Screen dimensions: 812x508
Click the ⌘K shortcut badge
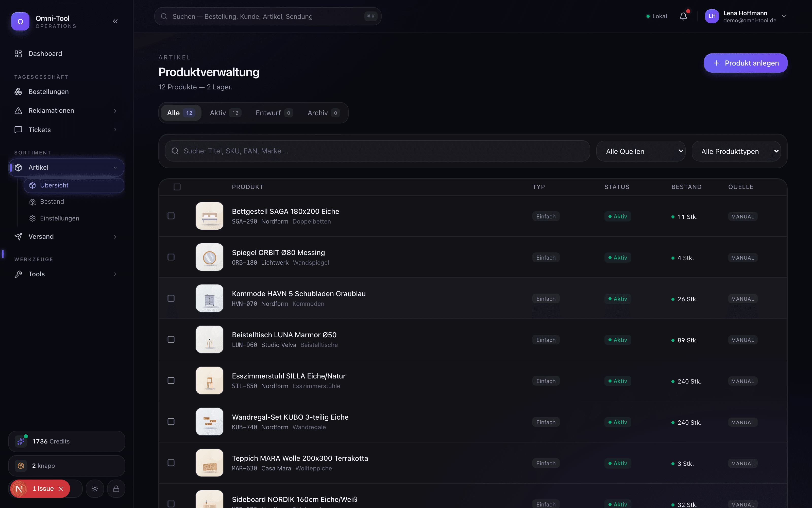pos(371,16)
